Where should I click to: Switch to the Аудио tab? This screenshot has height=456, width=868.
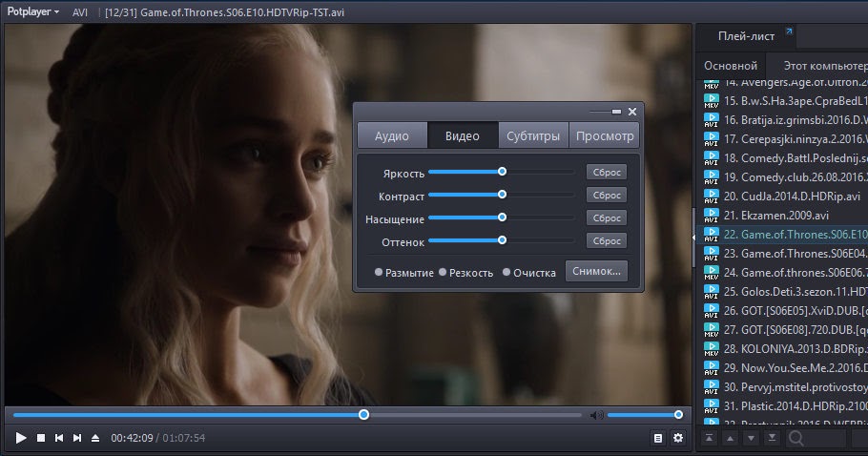pyautogui.click(x=391, y=135)
